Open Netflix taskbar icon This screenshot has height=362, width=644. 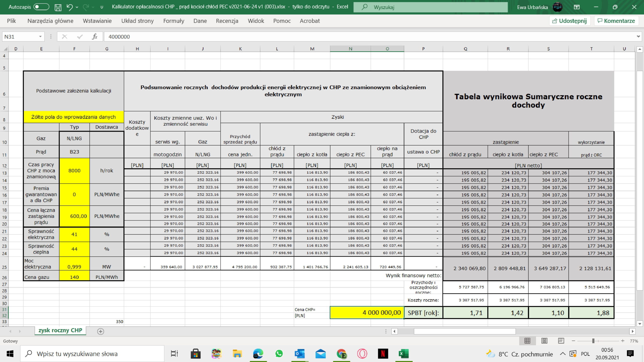(383, 354)
